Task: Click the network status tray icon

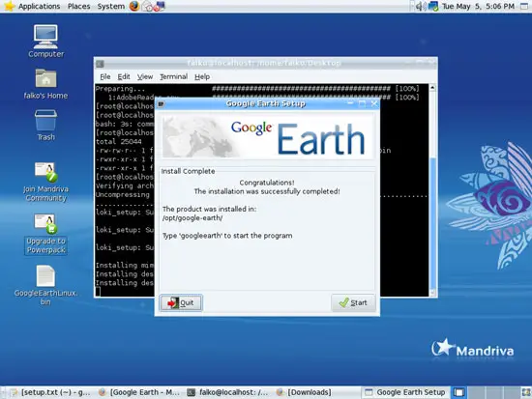Action: pos(433,6)
